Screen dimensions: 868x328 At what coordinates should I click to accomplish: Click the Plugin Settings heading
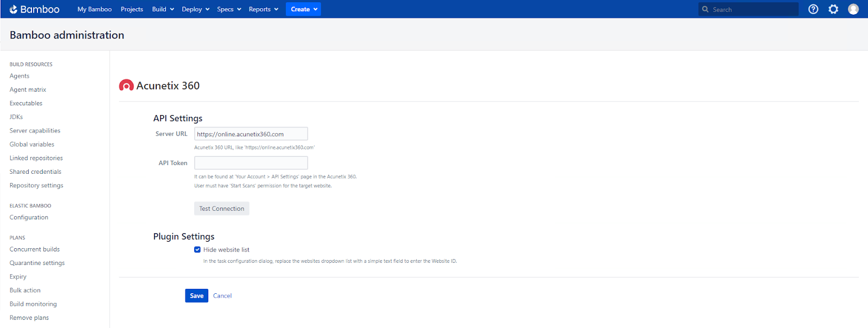(x=184, y=237)
